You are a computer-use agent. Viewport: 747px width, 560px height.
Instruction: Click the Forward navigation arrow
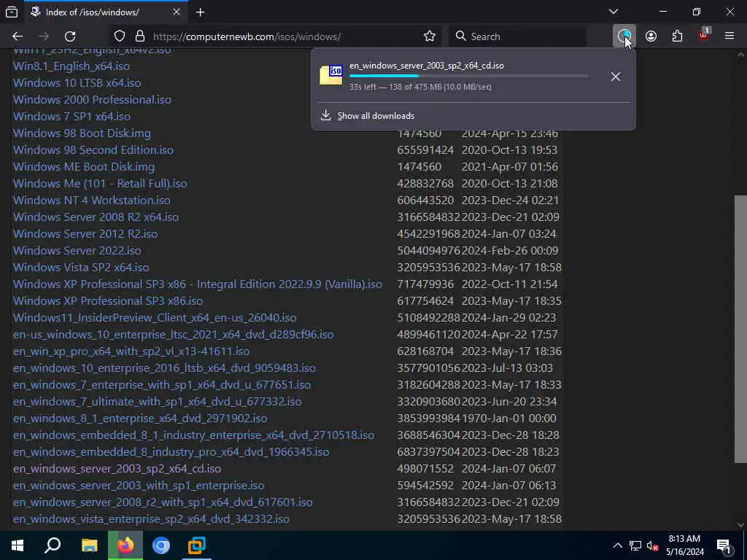pos(44,36)
